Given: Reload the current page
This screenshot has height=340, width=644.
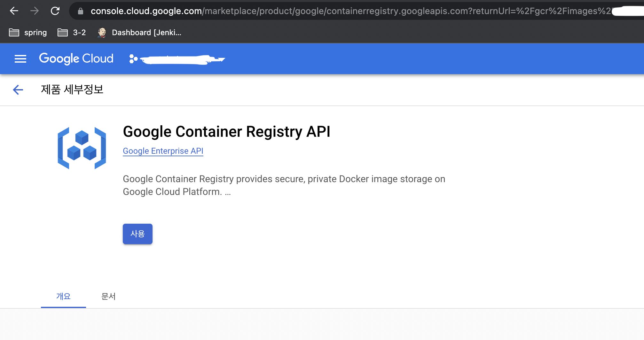Looking at the screenshot, I should point(55,11).
